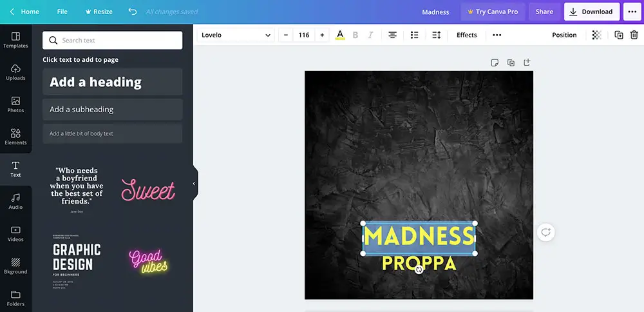This screenshot has height=312, width=644.
Task: Apply bulleted list formatting
Action: pos(415,35)
